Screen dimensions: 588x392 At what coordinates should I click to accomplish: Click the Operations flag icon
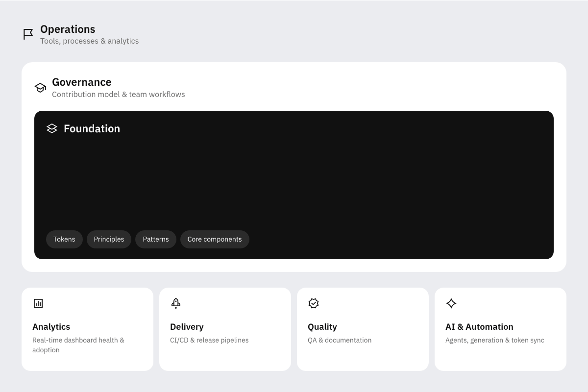28,34
